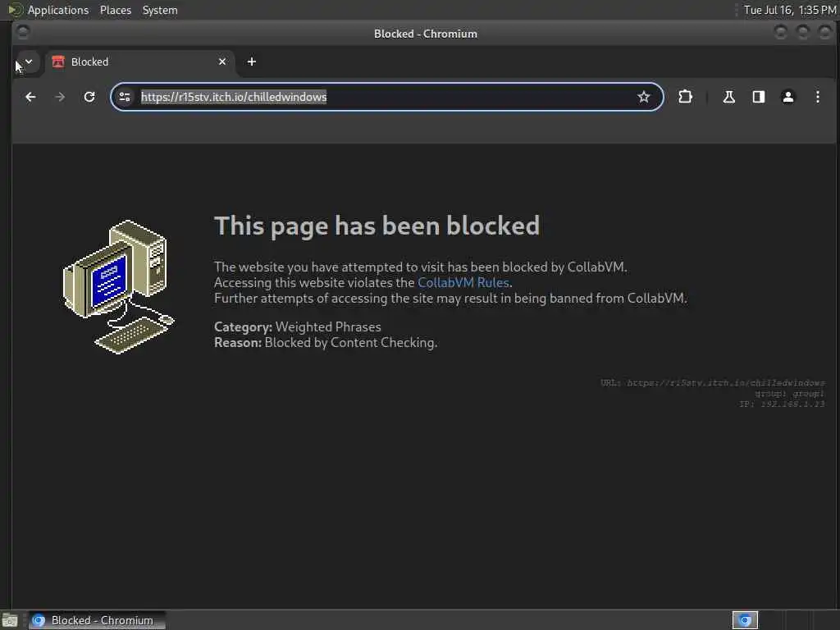
Task: Click the small URL debug text
Action: coord(713,382)
